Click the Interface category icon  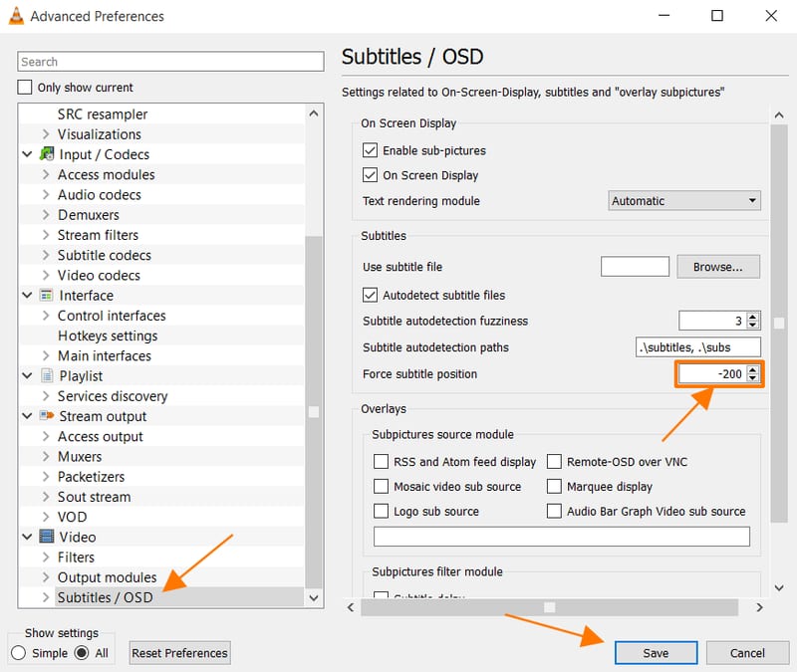pos(46,295)
